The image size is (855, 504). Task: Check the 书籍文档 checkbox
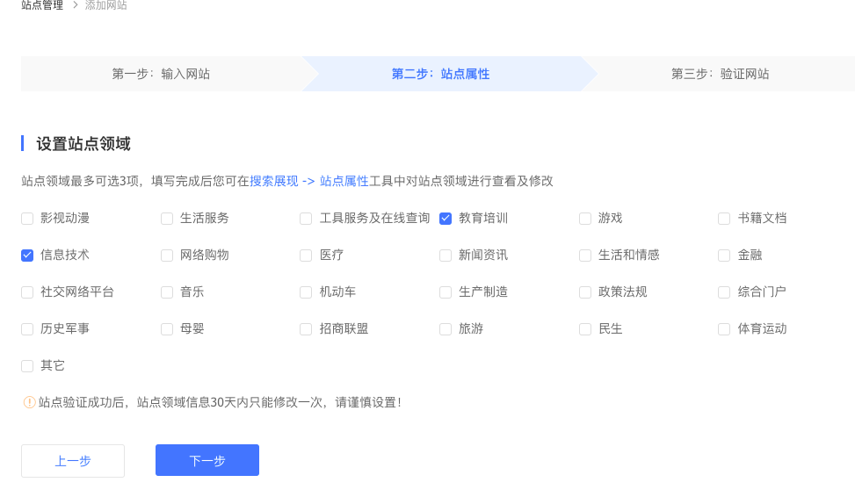[x=724, y=219]
